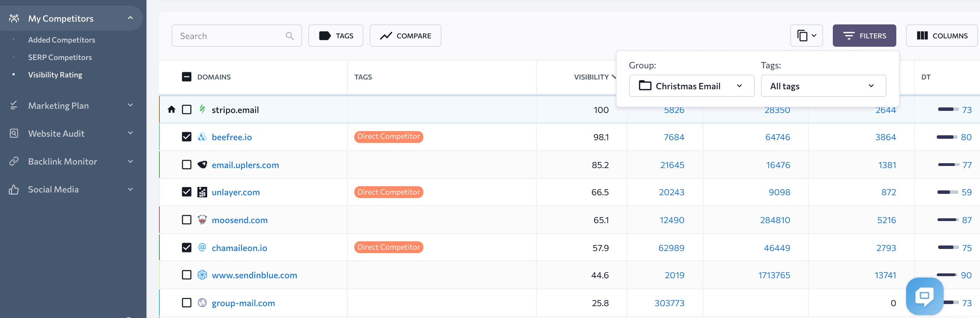
Task: Check the moosend.com checkbox
Action: (187, 220)
